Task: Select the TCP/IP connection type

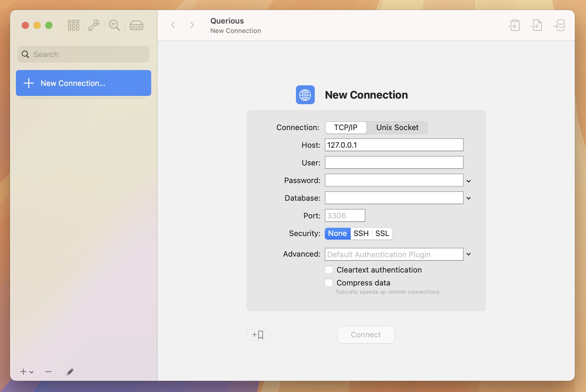Action: (346, 127)
